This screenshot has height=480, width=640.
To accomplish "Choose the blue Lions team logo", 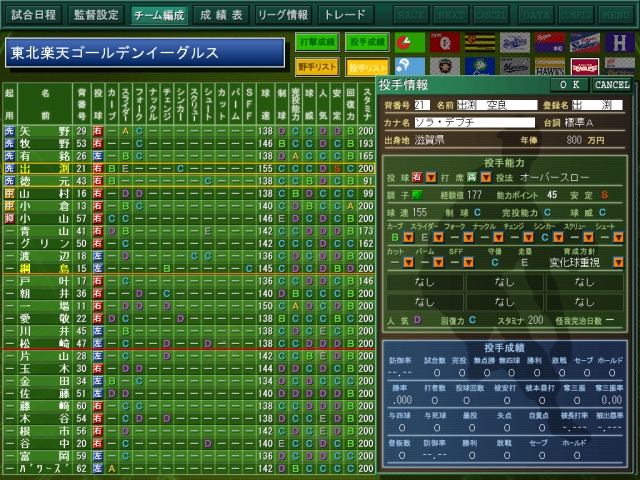I will tap(480, 66).
